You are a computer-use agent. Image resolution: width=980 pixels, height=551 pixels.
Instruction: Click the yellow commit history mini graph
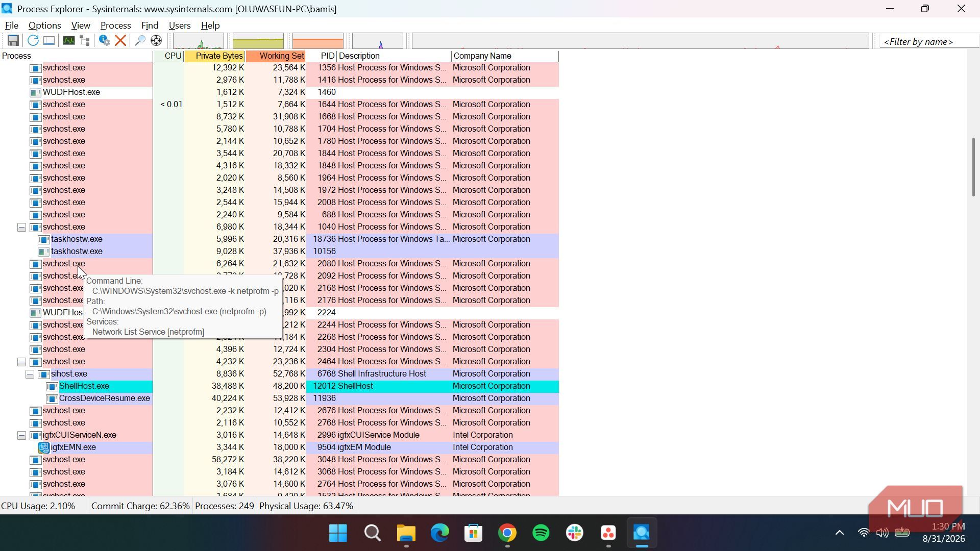point(258,41)
